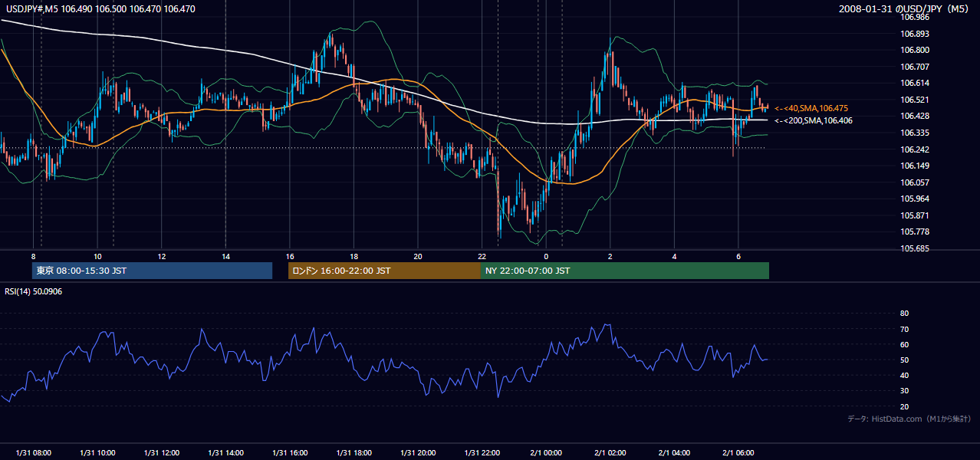This screenshot has height=460, width=980.
Task: Click the bottom time label 1/31 10:00
Action: tap(97, 452)
